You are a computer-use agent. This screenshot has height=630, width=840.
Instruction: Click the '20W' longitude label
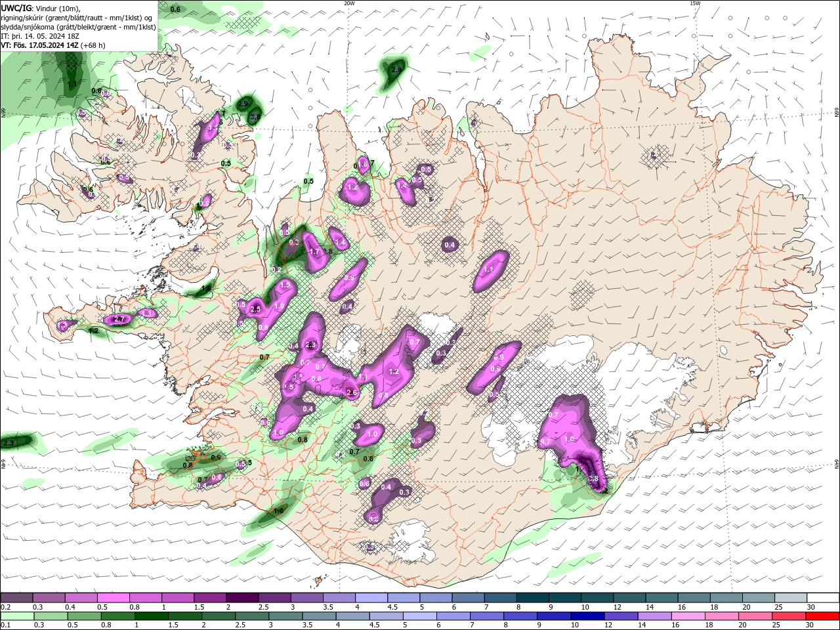349,3
